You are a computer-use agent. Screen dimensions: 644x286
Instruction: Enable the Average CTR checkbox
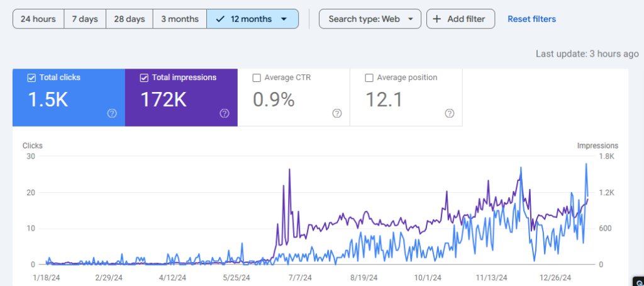click(257, 77)
